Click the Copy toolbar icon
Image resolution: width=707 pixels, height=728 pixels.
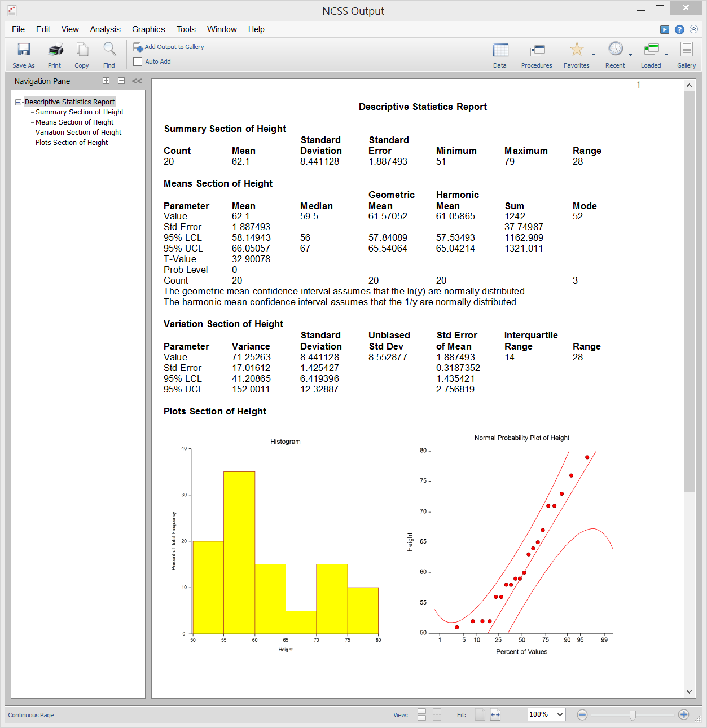[82, 50]
